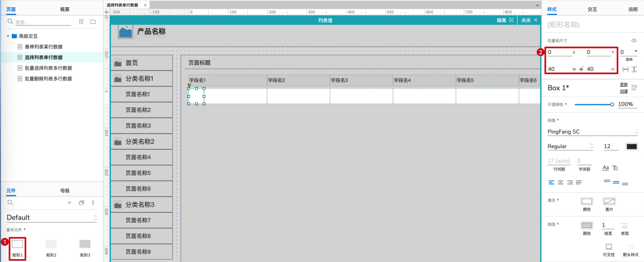Collapse the 不透明性 section

point(558,104)
